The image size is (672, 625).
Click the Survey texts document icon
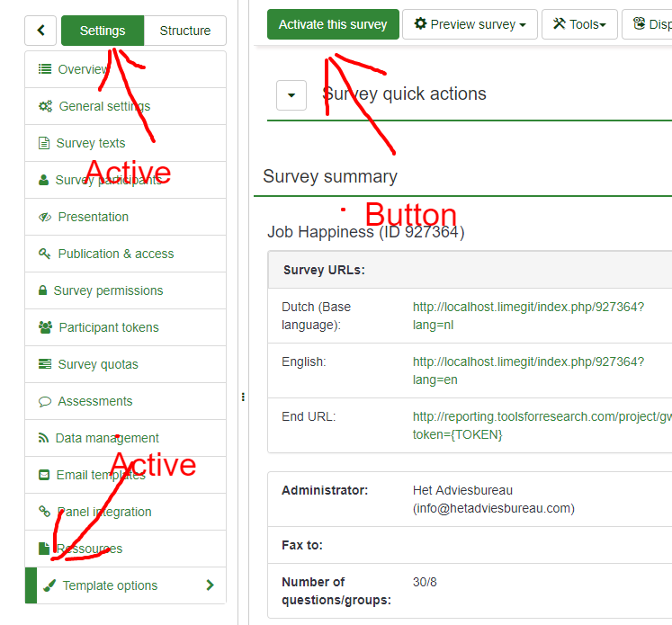coord(44,143)
